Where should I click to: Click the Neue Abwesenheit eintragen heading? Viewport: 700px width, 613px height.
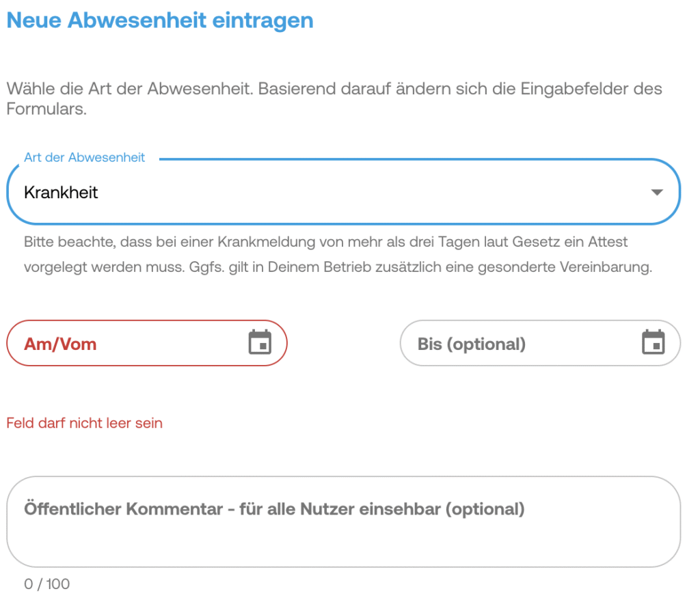pyautogui.click(x=160, y=21)
